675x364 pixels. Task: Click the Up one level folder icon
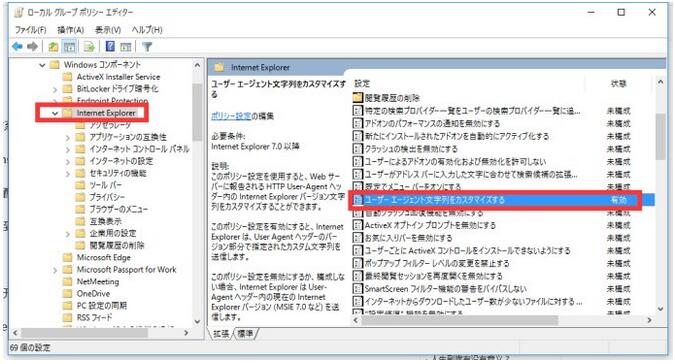(53, 46)
